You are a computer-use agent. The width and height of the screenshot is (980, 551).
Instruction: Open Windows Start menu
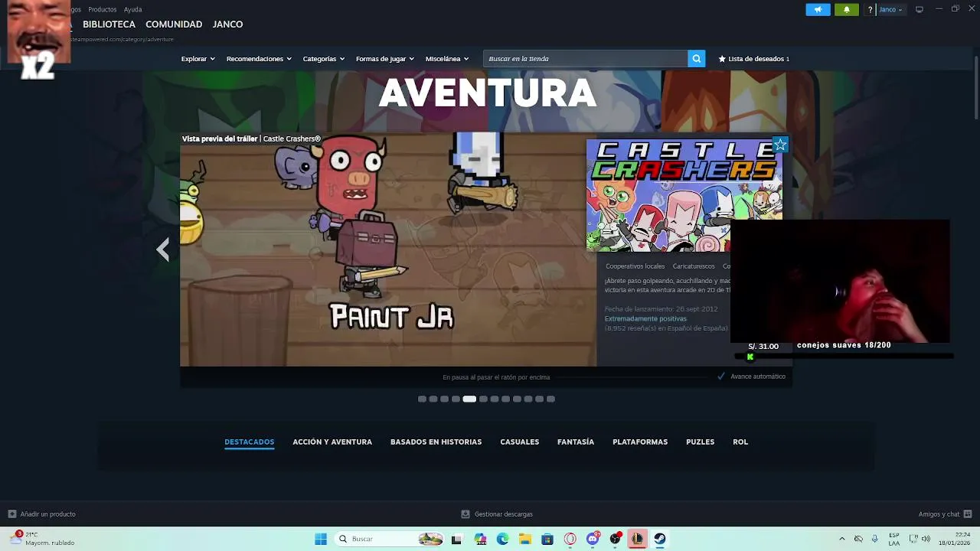[321, 539]
